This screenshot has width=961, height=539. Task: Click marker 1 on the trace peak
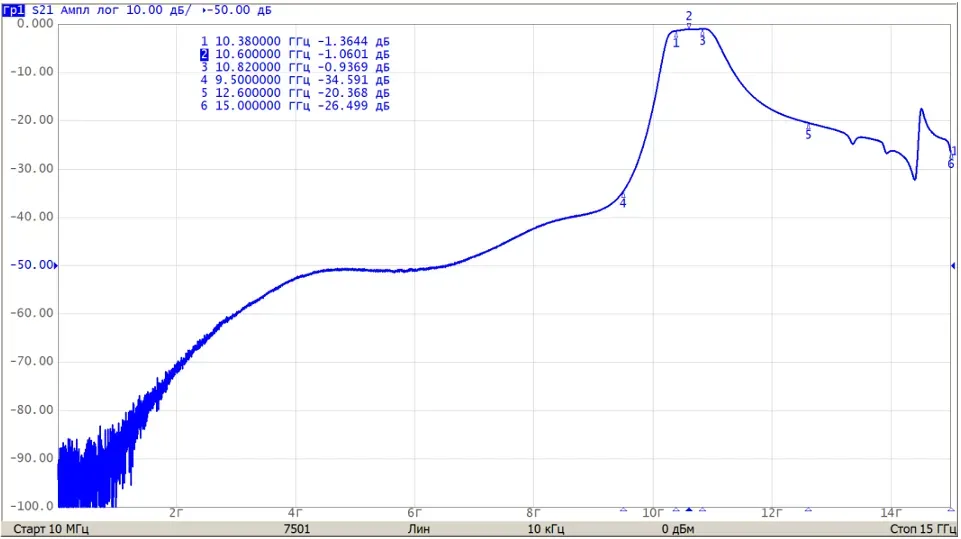[x=676, y=39]
